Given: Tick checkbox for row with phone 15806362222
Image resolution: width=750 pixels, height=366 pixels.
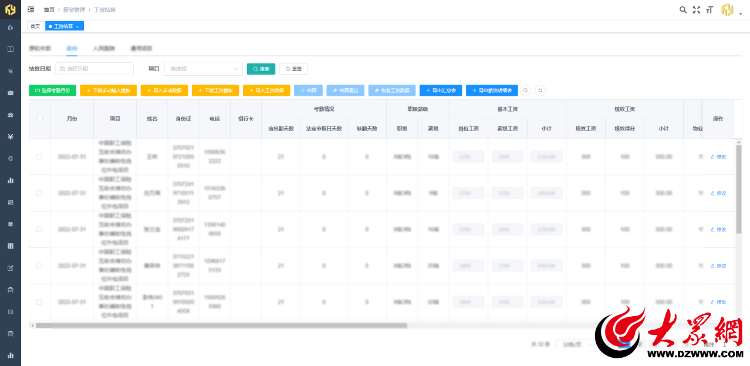Looking at the screenshot, I should pyautogui.click(x=39, y=156).
